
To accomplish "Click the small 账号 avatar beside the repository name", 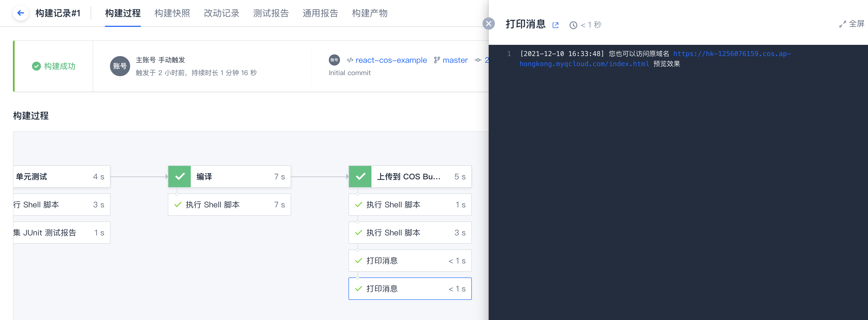I will pos(334,60).
